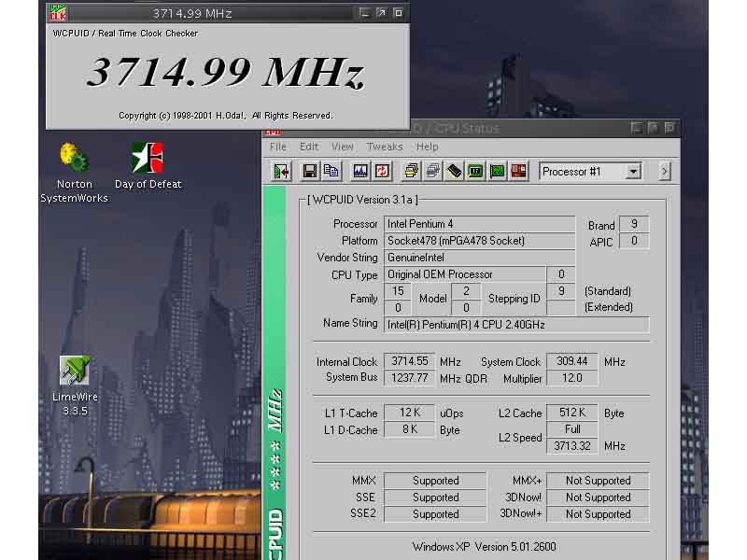Click the red PCI device board icon

click(521, 171)
